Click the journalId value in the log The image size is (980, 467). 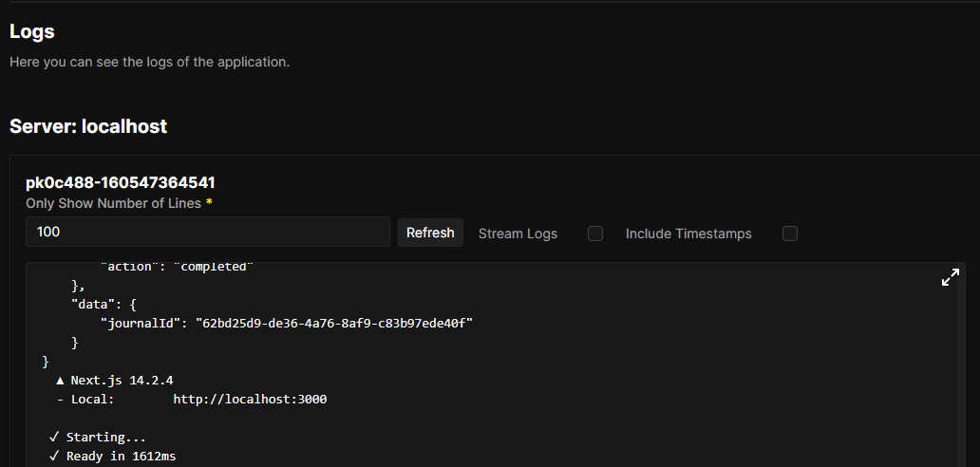[334, 323]
